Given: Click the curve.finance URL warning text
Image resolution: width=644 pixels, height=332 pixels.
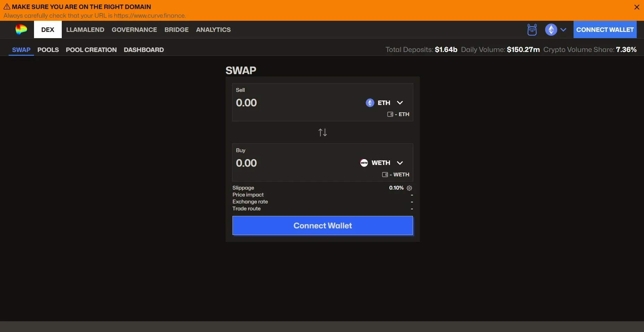Looking at the screenshot, I should (x=95, y=16).
